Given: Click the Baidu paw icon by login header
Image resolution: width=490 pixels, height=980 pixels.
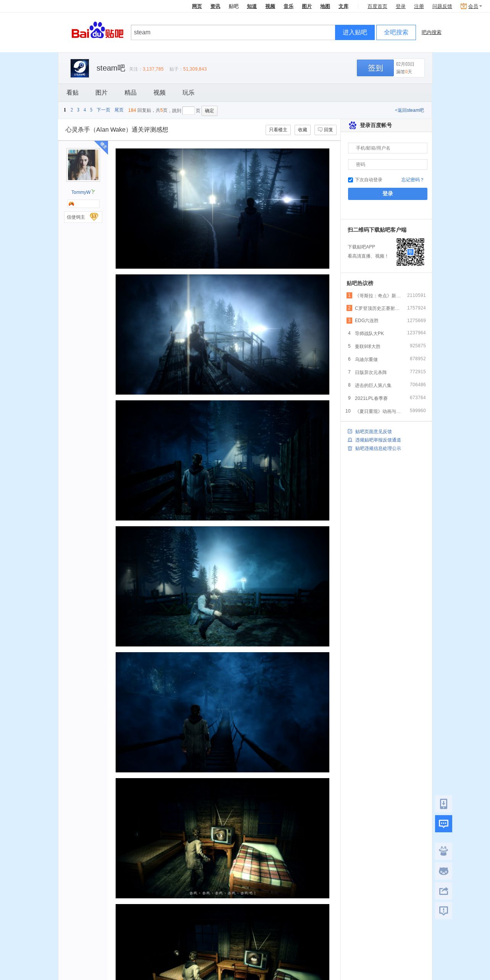Looking at the screenshot, I should (353, 125).
